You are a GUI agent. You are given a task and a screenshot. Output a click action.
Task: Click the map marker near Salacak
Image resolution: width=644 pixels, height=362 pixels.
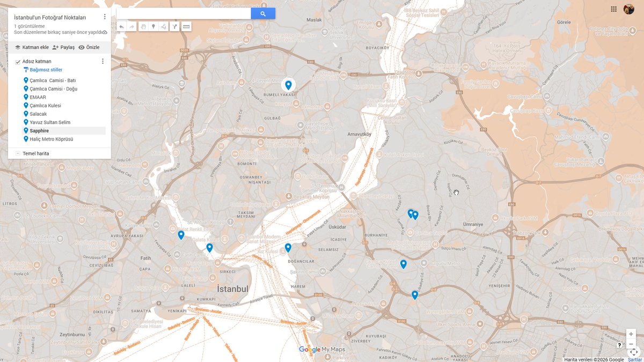pos(288,247)
